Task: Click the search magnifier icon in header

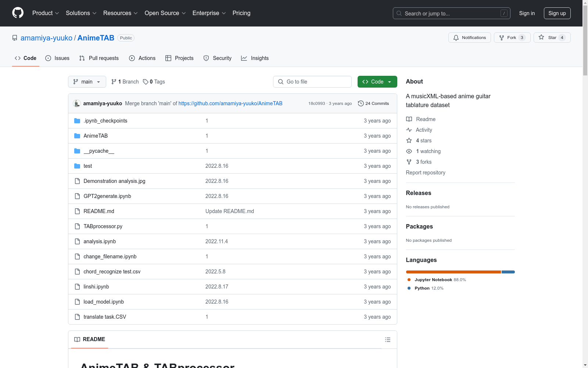Action: click(399, 13)
